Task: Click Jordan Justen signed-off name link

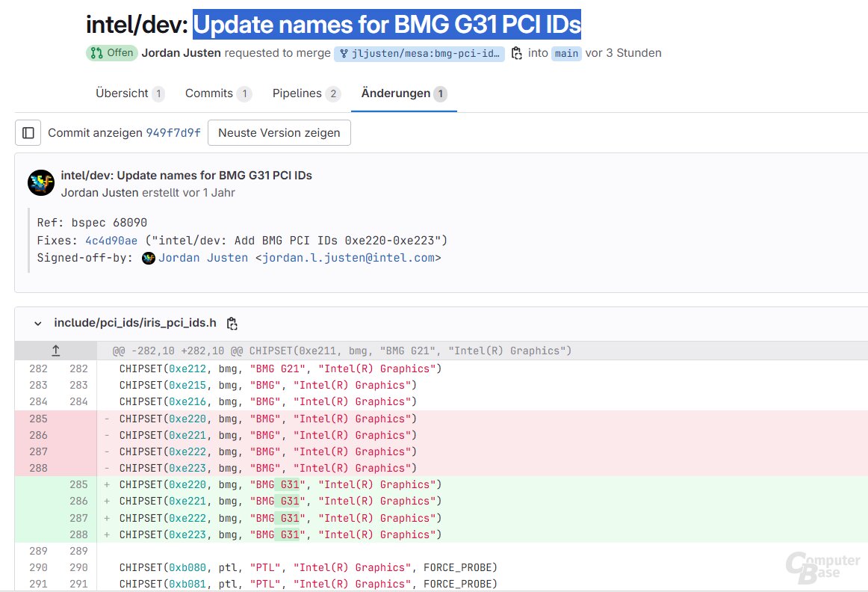Action: point(203,258)
